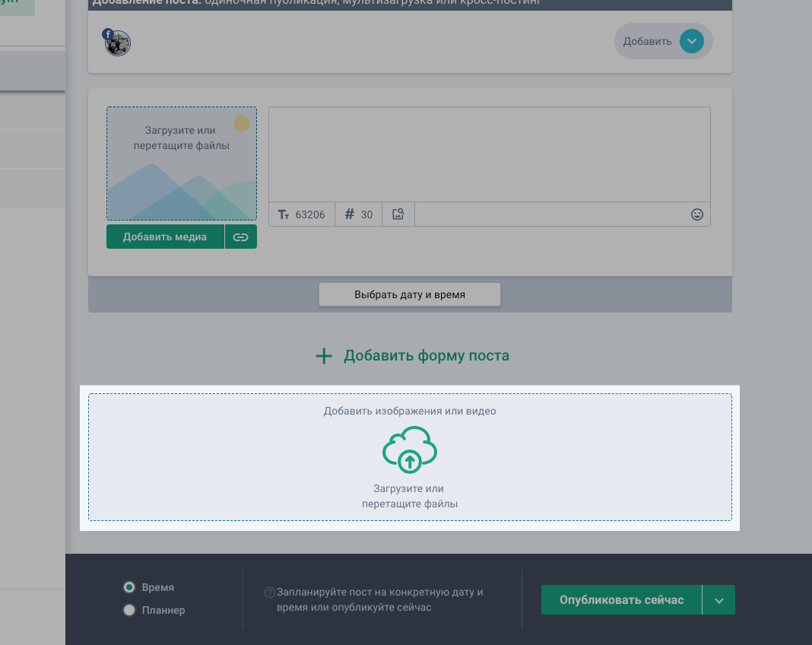The height and width of the screenshot is (645, 812).
Task: Expand the Добавить account dropdown
Action: (691, 41)
